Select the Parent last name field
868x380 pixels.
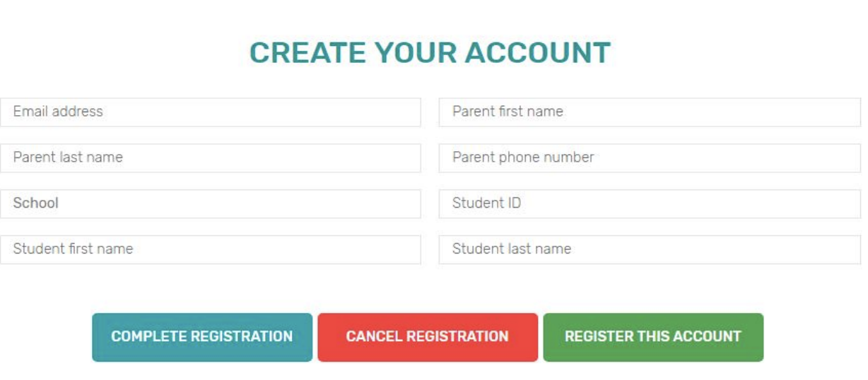[210, 158]
